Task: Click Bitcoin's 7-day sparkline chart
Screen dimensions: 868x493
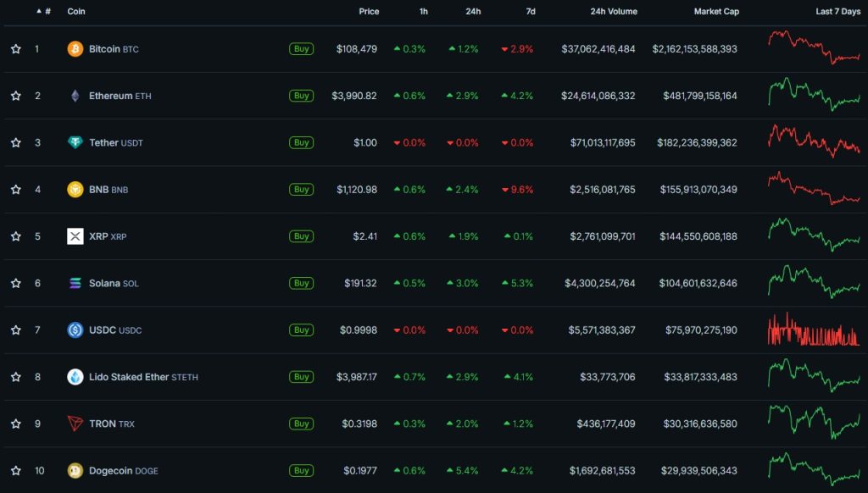Action: point(814,48)
